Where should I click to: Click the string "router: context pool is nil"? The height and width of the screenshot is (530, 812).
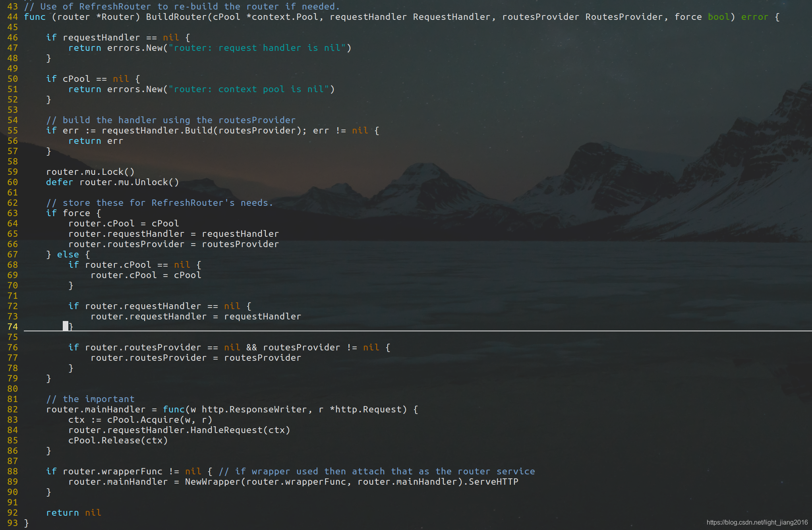[x=249, y=89]
